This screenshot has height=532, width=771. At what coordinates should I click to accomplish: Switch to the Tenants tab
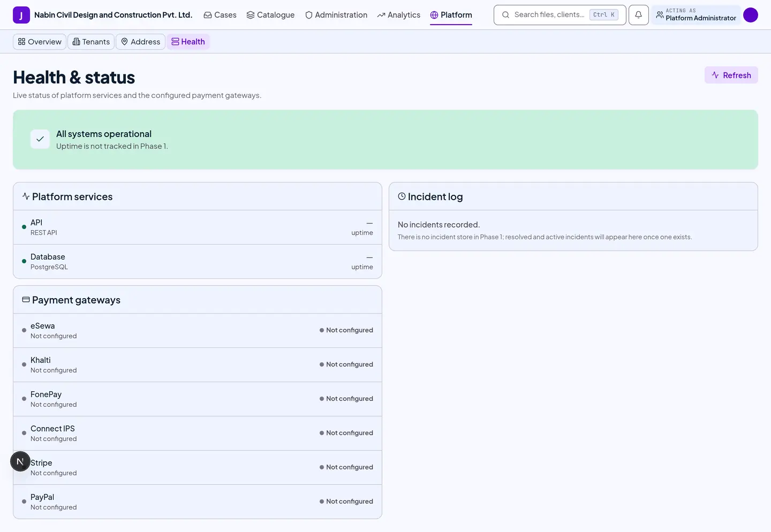(91, 42)
